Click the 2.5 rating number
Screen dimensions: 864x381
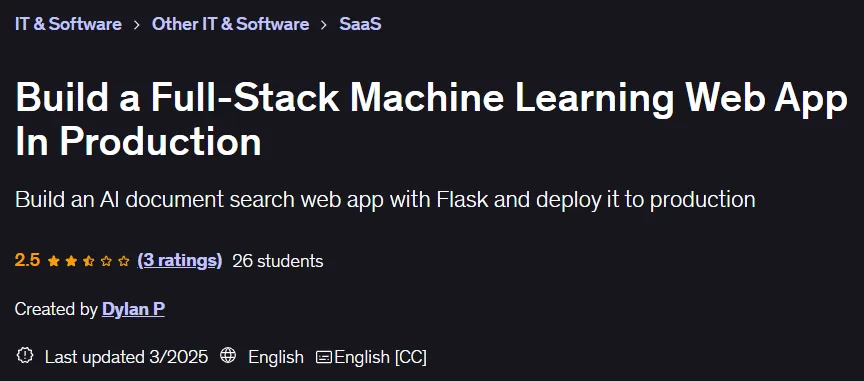click(28, 260)
